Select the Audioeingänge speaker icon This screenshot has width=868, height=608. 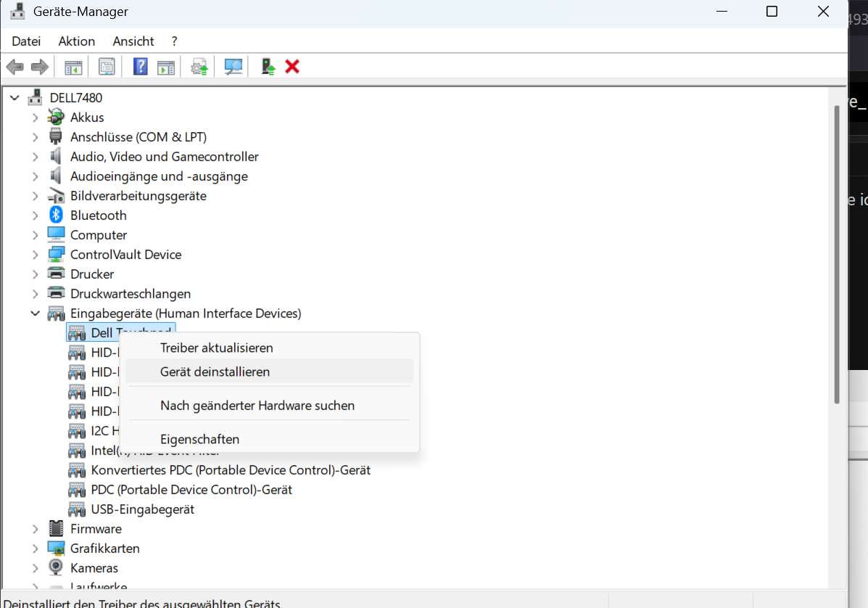(x=56, y=176)
